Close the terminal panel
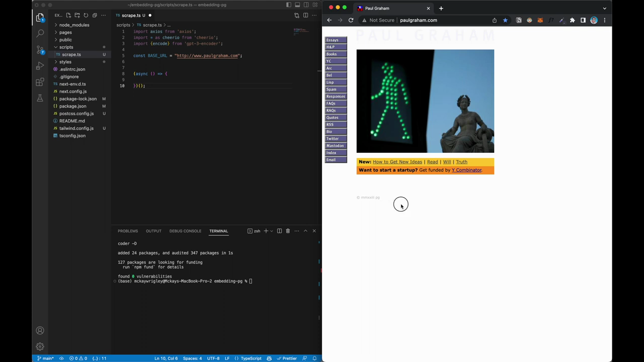Image resolution: width=644 pixels, height=362 pixels. (x=314, y=231)
